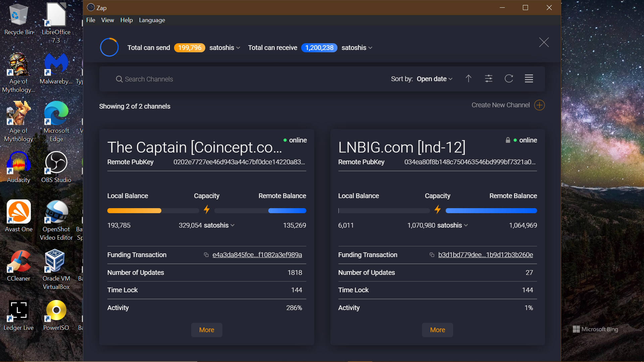Viewport: 644px width, 362px height.
Task: Click the Zap app logo in title bar
Action: [91, 7]
